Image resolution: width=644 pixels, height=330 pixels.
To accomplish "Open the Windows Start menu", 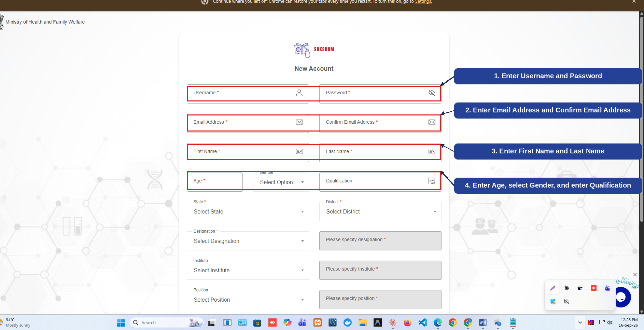I will 121,322.
